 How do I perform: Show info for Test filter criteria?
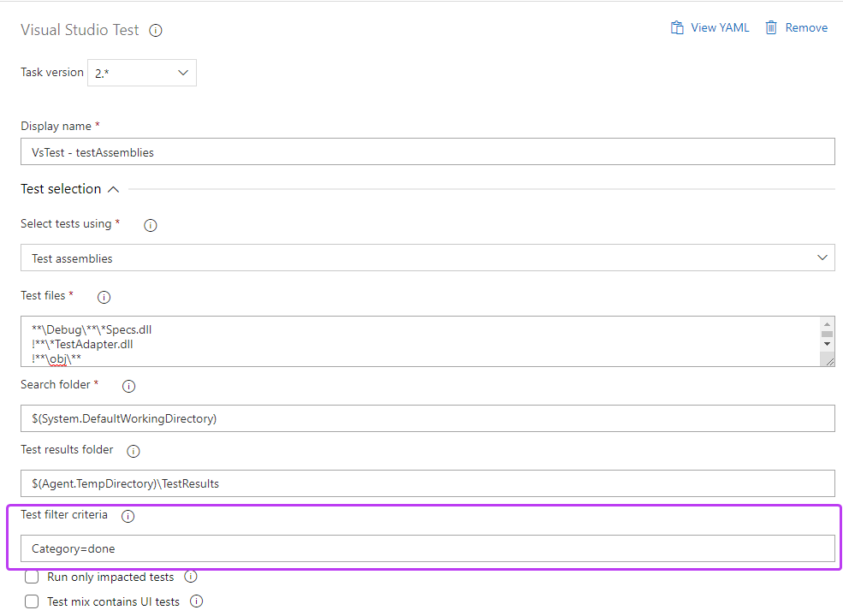click(128, 516)
